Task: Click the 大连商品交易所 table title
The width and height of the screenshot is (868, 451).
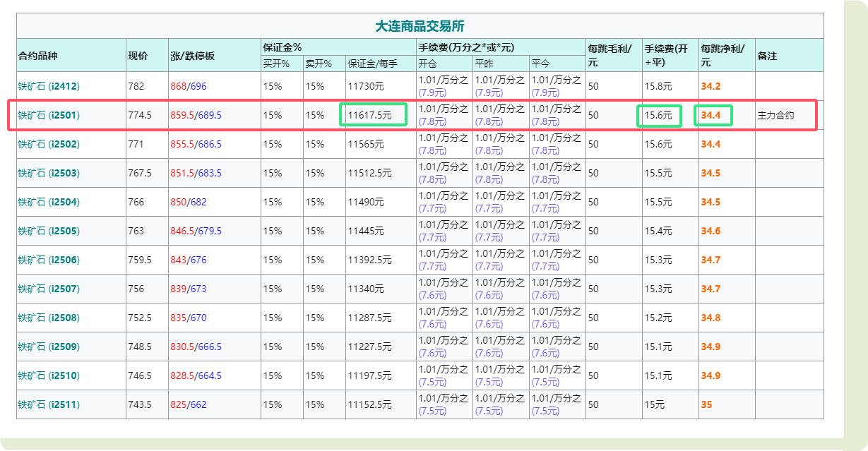Action: pyautogui.click(x=420, y=26)
